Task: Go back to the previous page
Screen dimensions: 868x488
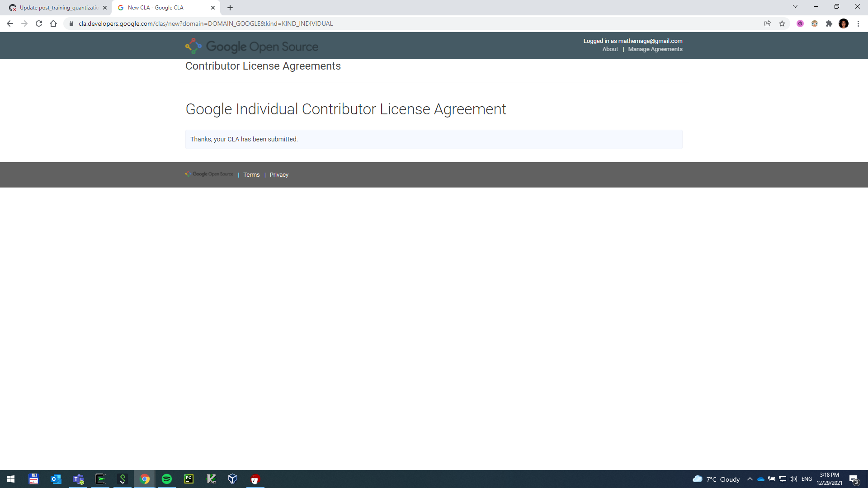Action: [10, 23]
